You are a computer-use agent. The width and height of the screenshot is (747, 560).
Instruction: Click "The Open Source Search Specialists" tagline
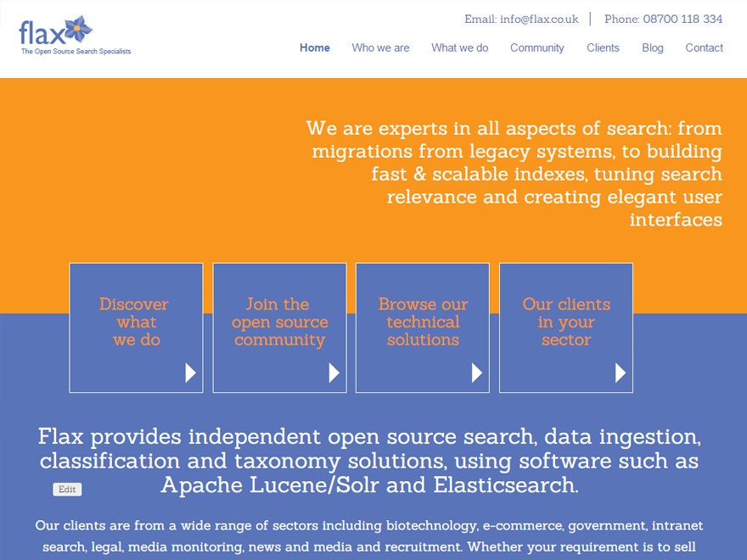76,52
